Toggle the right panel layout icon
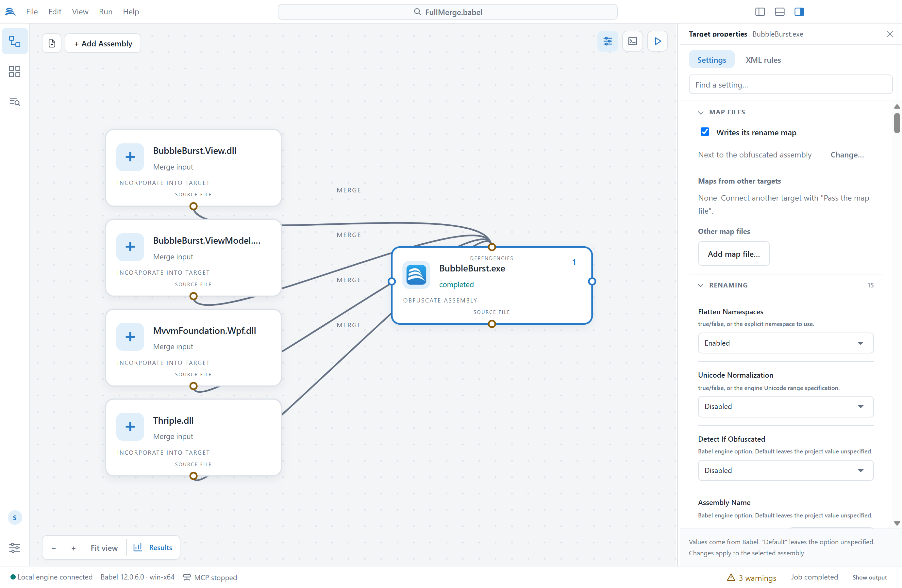This screenshot has width=902, height=588. tap(799, 12)
